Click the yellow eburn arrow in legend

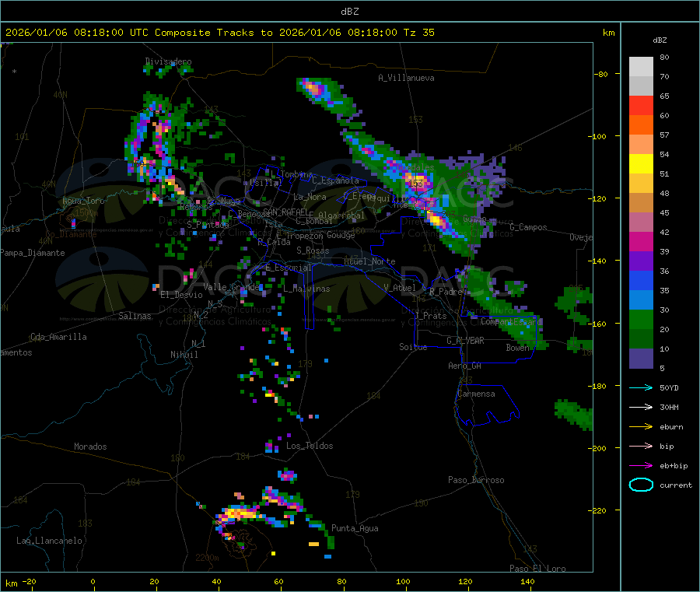[x=641, y=427]
